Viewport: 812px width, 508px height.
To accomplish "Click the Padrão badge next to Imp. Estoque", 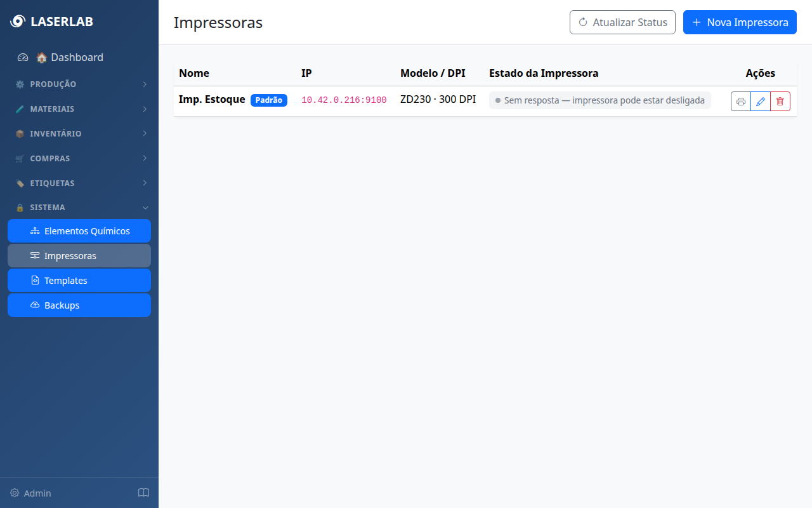I will pos(269,100).
